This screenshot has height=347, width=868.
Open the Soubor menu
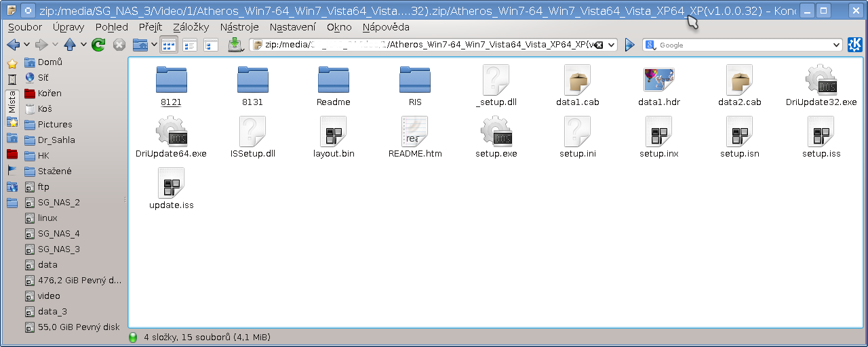coord(25,27)
